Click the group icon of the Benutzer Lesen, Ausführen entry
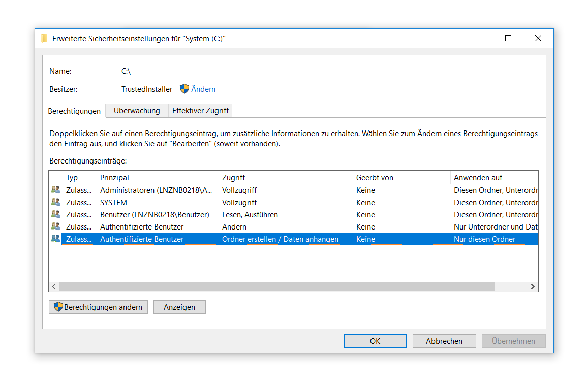The image size is (587, 392). coord(55,214)
